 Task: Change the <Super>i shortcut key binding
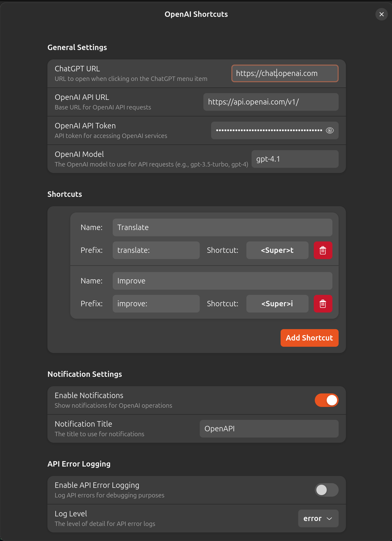click(x=277, y=304)
